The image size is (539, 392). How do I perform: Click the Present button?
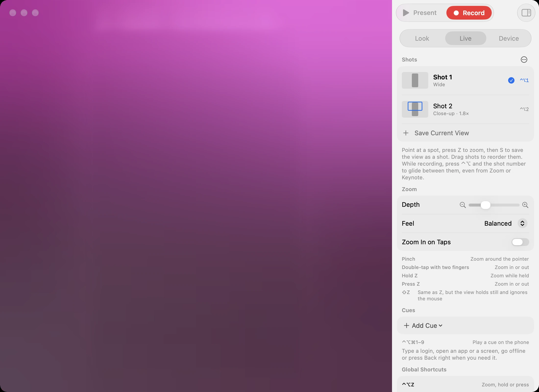[420, 13]
